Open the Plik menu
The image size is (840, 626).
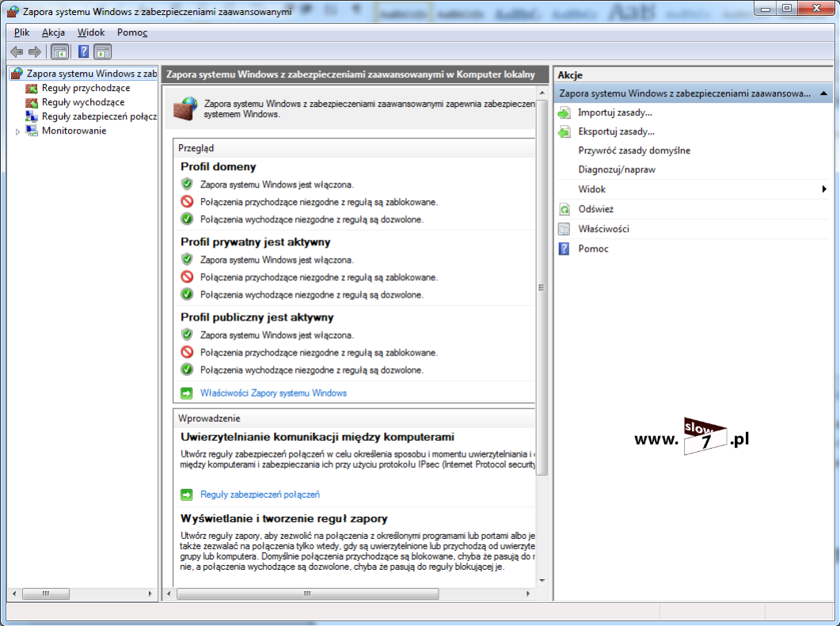click(x=21, y=32)
